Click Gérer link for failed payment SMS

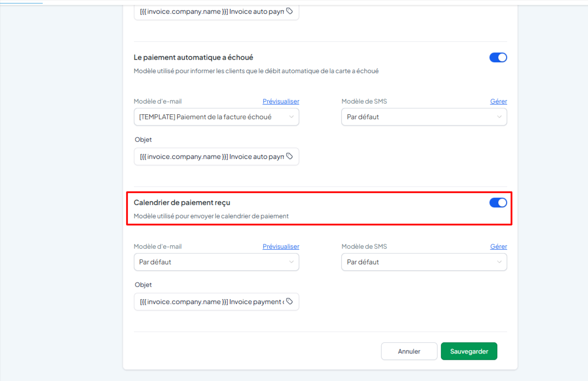coord(498,101)
